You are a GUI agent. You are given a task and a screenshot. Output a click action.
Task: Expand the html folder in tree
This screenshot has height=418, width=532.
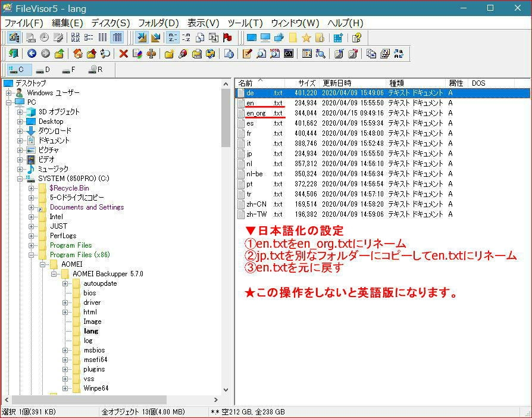65,312
